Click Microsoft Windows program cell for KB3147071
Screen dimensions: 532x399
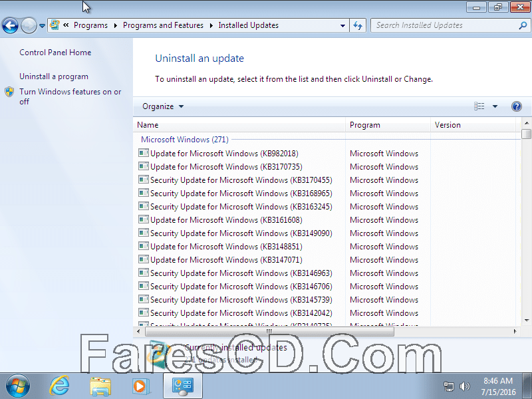pos(384,260)
